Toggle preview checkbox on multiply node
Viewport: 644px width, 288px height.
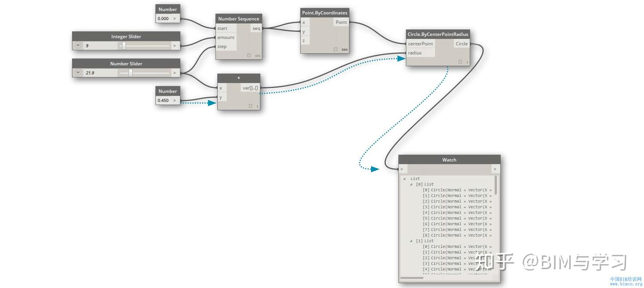coord(250,106)
